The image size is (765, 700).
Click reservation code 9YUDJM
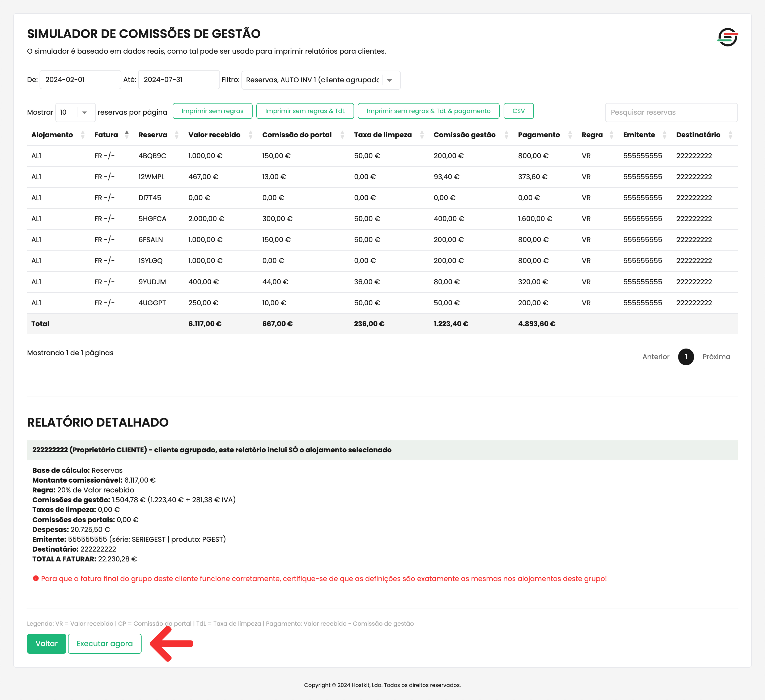pyautogui.click(x=152, y=282)
